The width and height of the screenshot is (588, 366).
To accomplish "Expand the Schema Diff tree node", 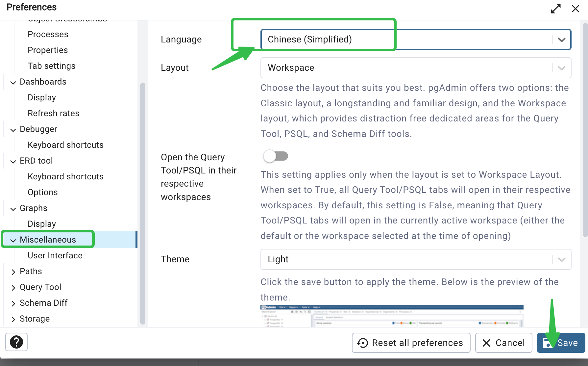I will point(13,303).
